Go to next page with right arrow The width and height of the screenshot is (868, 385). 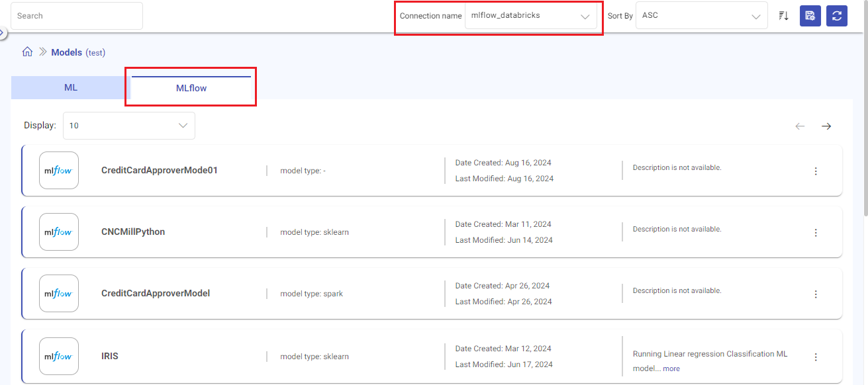pos(826,126)
